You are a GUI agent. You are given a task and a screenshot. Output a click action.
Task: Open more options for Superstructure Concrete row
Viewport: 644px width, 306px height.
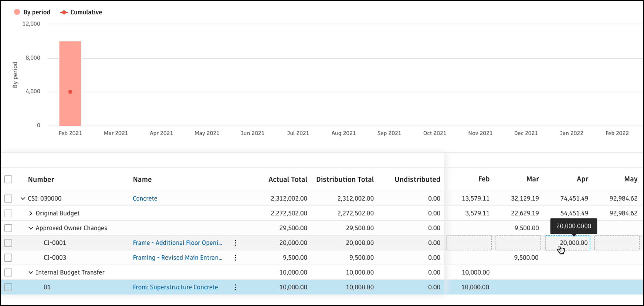coord(235,287)
